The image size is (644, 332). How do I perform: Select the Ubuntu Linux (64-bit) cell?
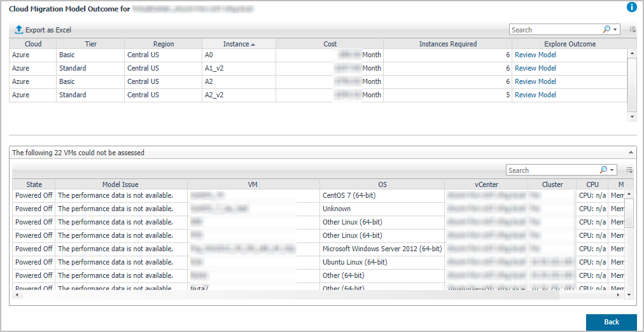tap(382, 262)
